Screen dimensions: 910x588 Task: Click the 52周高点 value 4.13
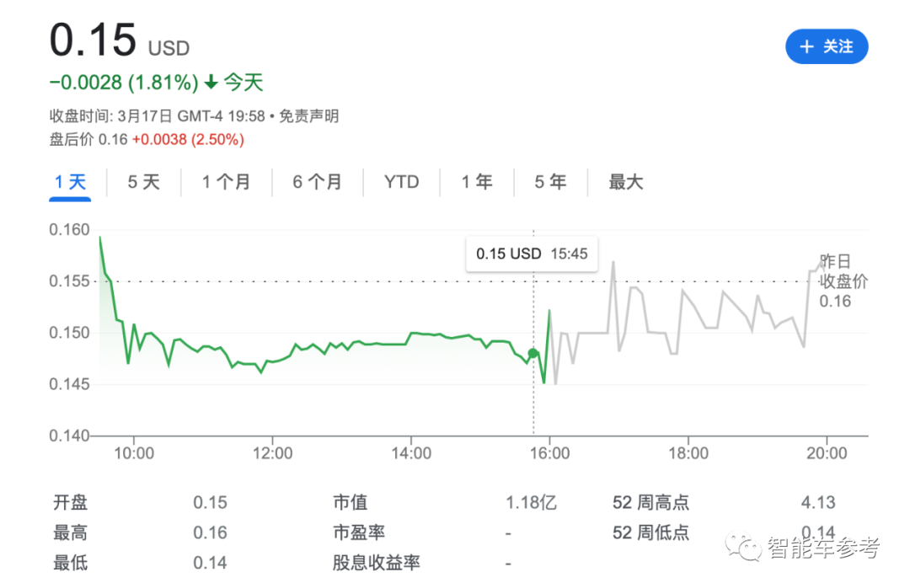(x=819, y=502)
